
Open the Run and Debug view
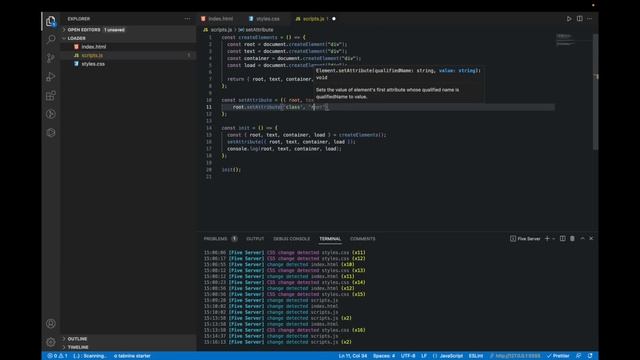point(51,77)
